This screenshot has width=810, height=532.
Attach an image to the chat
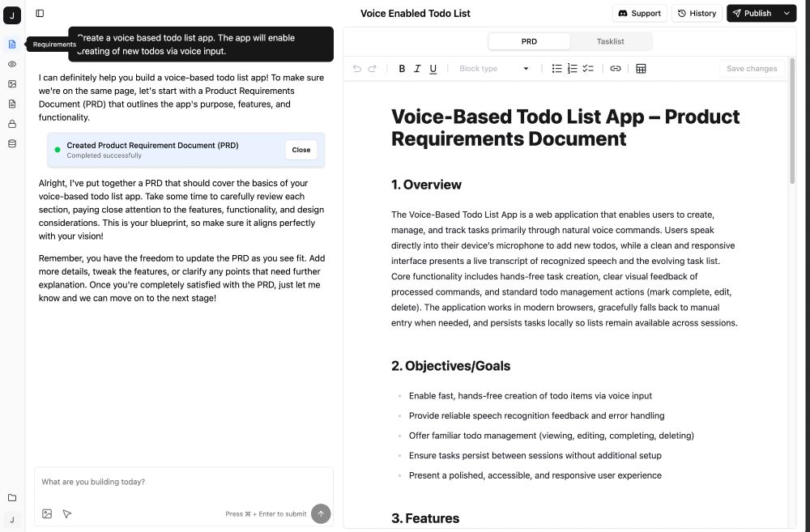47,513
